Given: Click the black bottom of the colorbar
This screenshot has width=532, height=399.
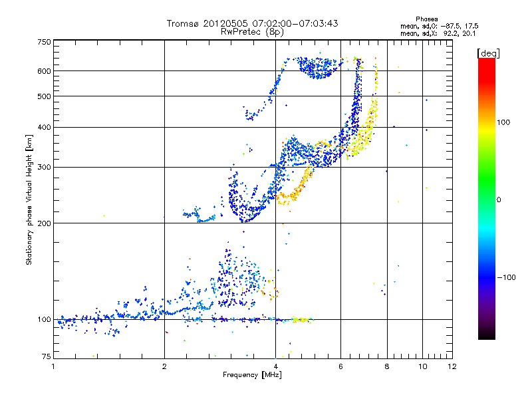Looking at the screenshot, I should click(x=487, y=334).
